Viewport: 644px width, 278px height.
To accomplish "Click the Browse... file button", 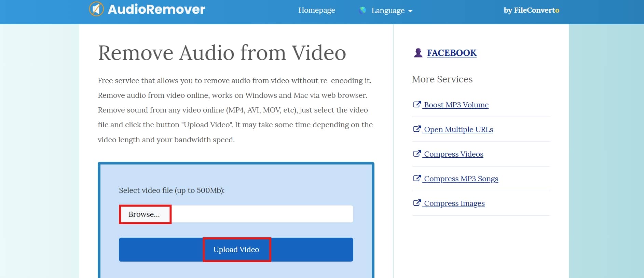I will pos(145,214).
